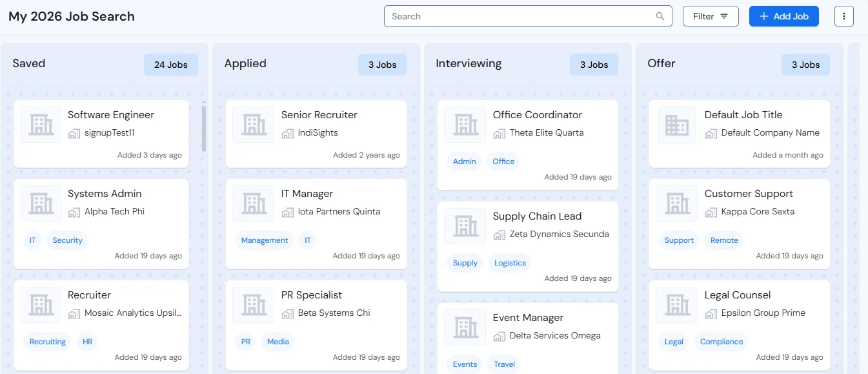Open the three-dot overflow menu
This screenshot has height=374, width=868.
844,16
